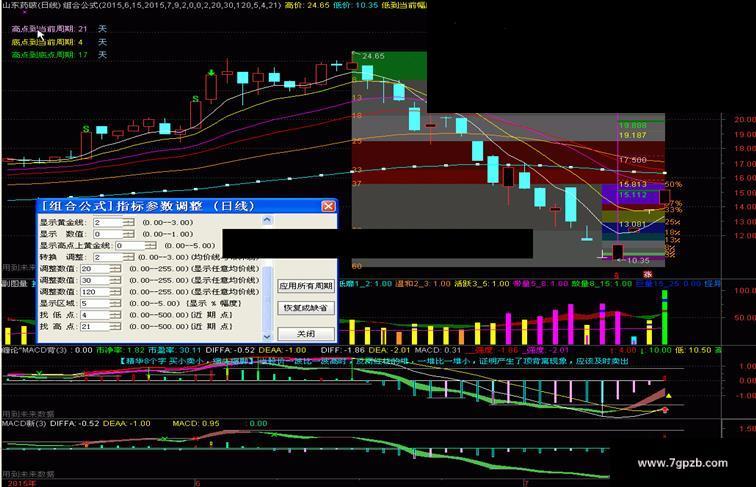Click the yellow triangle marker in MACD panel
Image resolution: width=756 pixels, height=487 pixels.
click(669, 396)
